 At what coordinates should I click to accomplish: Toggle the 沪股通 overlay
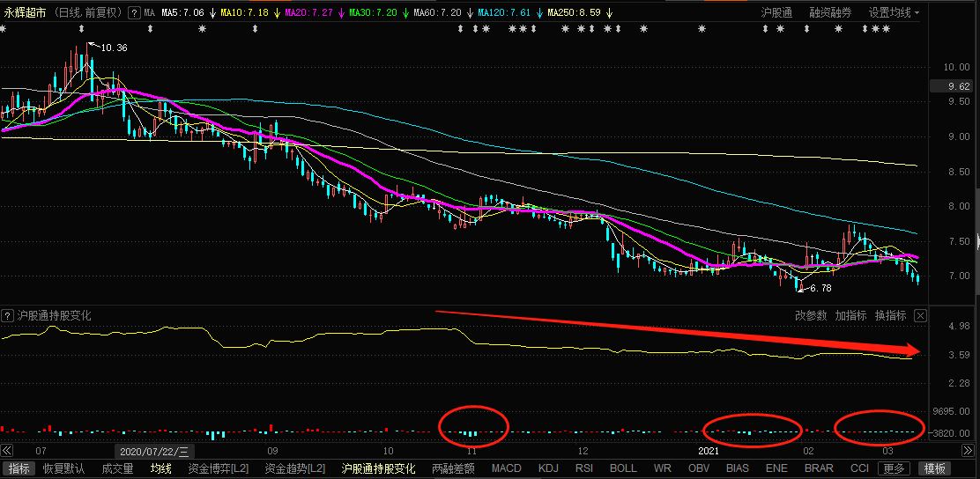tap(776, 13)
